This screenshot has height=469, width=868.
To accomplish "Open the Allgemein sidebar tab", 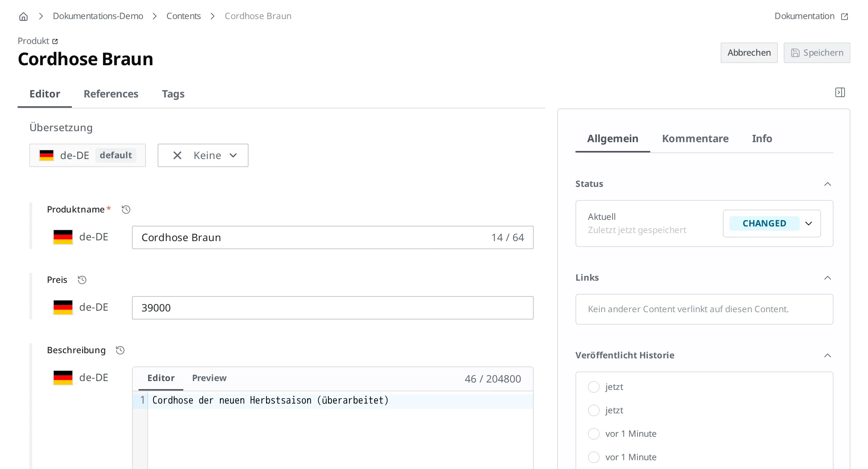I will click(613, 139).
